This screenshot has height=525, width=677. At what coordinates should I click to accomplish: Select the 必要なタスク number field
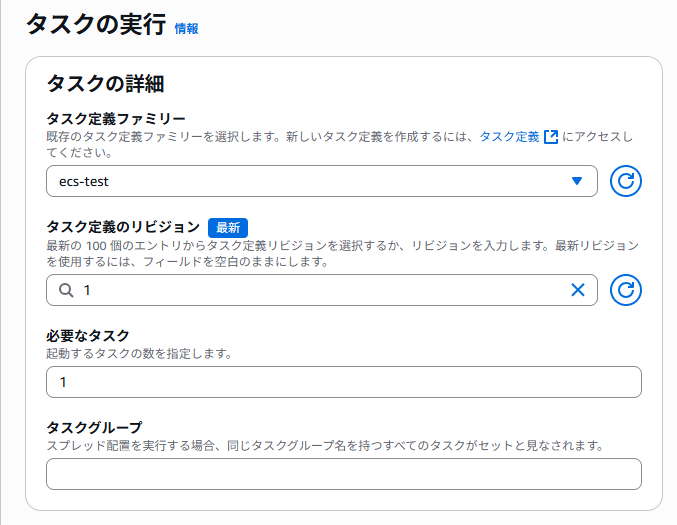(x=344, y=382)
